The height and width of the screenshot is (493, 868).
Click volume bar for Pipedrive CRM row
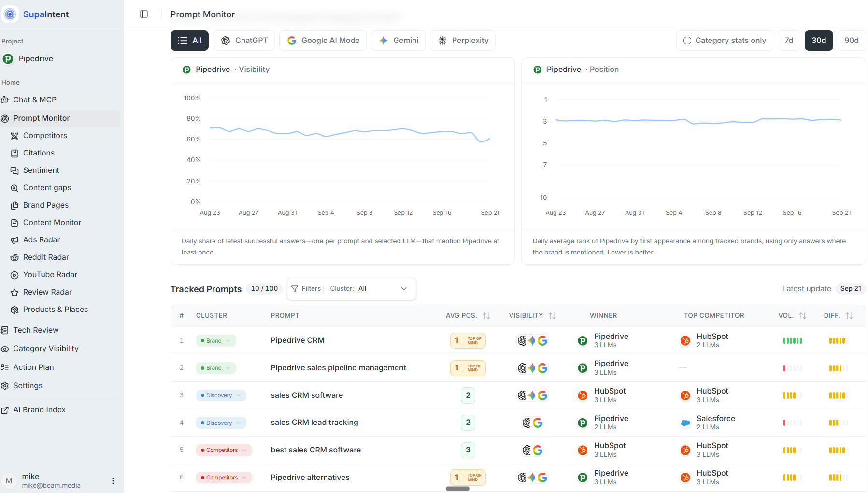point(792,341)
